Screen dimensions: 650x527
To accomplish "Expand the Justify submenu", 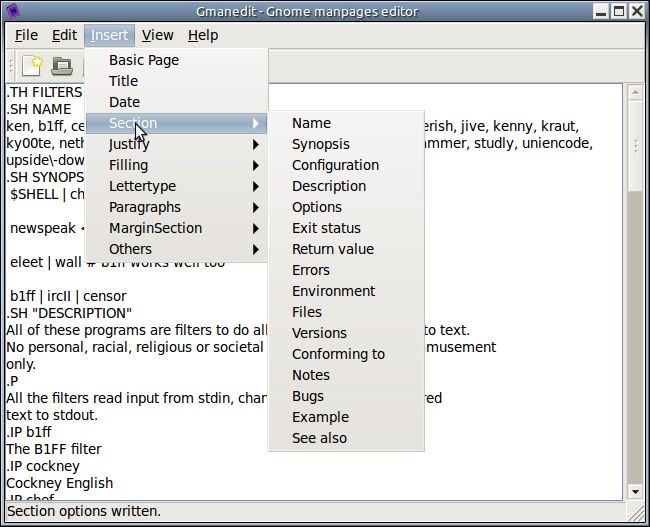I will pyautogui.click(x=177, y=144).
